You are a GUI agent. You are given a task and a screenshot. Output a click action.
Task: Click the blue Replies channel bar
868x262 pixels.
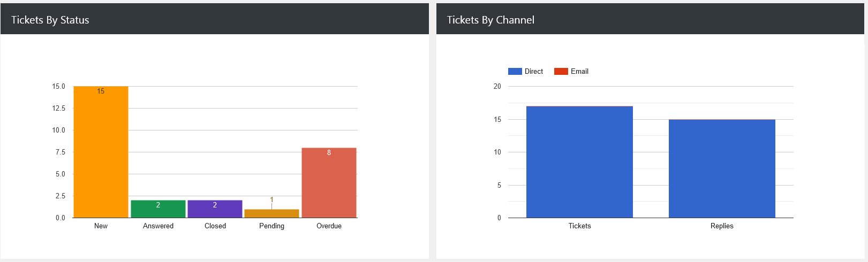722,168
